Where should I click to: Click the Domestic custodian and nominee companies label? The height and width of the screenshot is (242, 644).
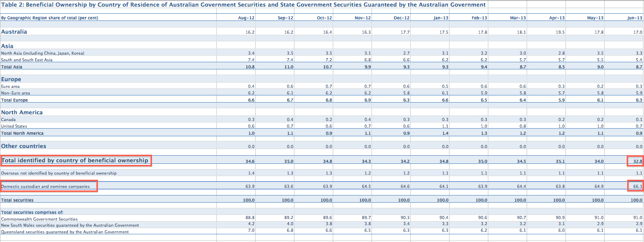pos(49,186)
